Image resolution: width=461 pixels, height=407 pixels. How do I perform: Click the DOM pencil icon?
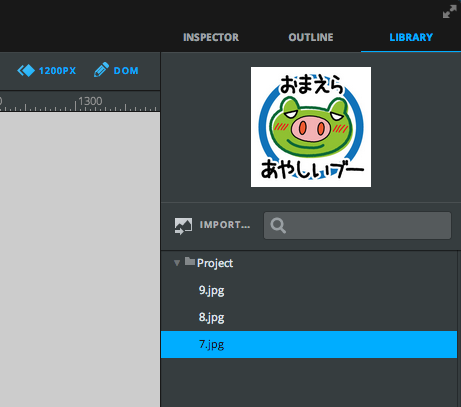click(x=101, y=70)
